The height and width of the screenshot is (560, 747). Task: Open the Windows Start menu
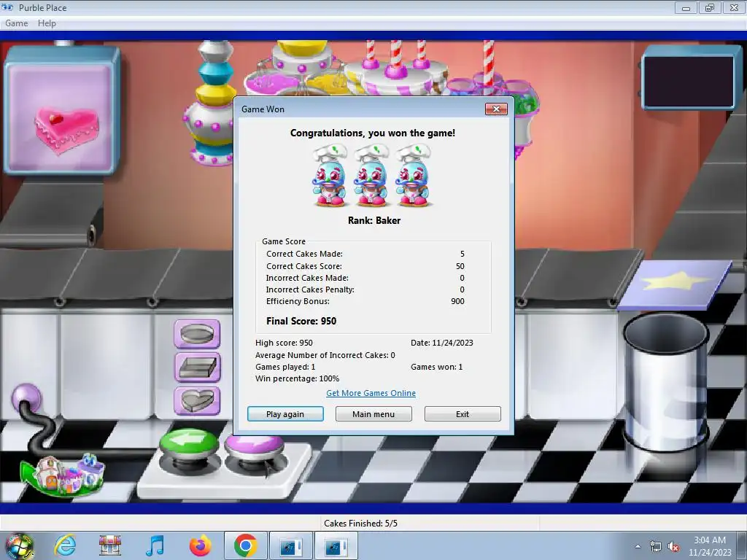coord(19,545)
